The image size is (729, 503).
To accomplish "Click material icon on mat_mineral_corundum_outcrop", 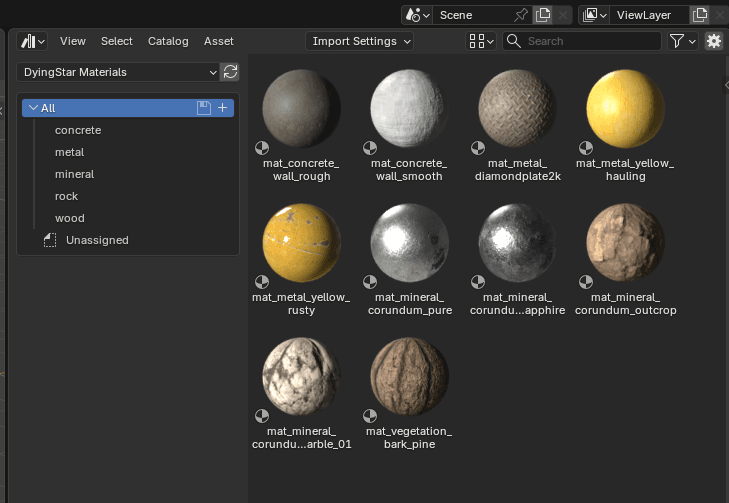I will (586, 282).
